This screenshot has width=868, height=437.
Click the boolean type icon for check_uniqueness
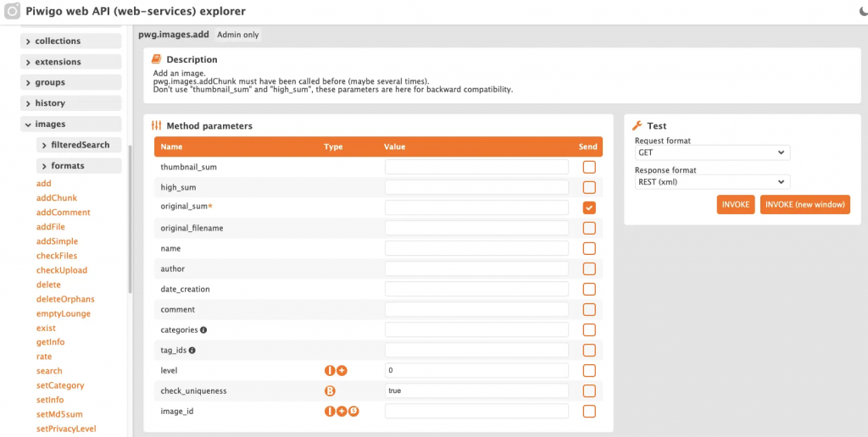330,391
